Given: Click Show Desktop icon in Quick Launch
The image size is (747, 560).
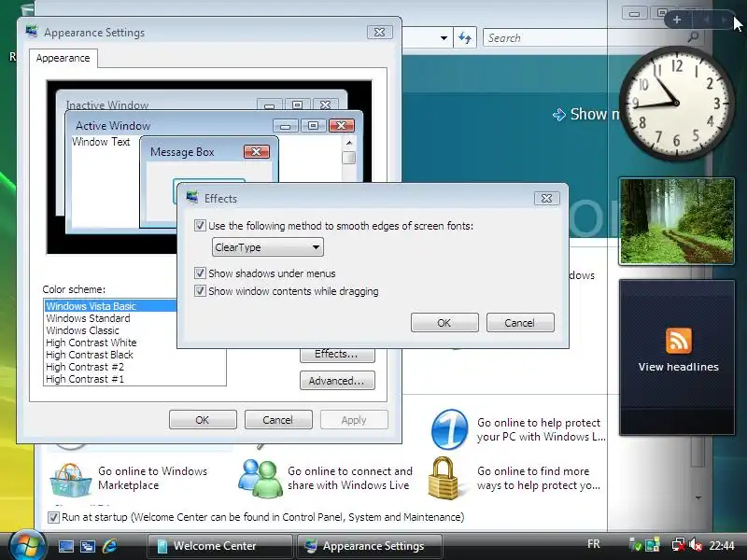Looking at the screenshot, I should (65, 546).
